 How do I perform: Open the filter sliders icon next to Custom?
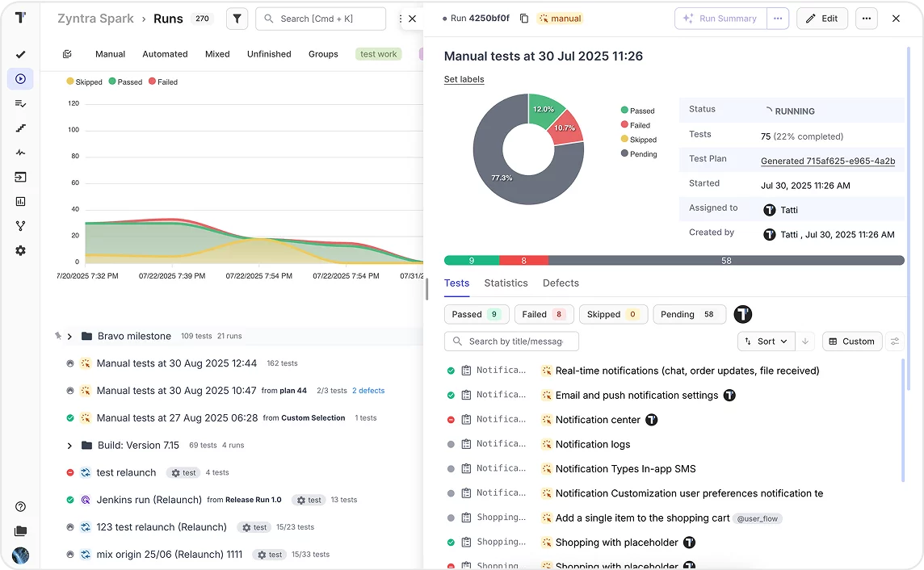coord(894,342)
